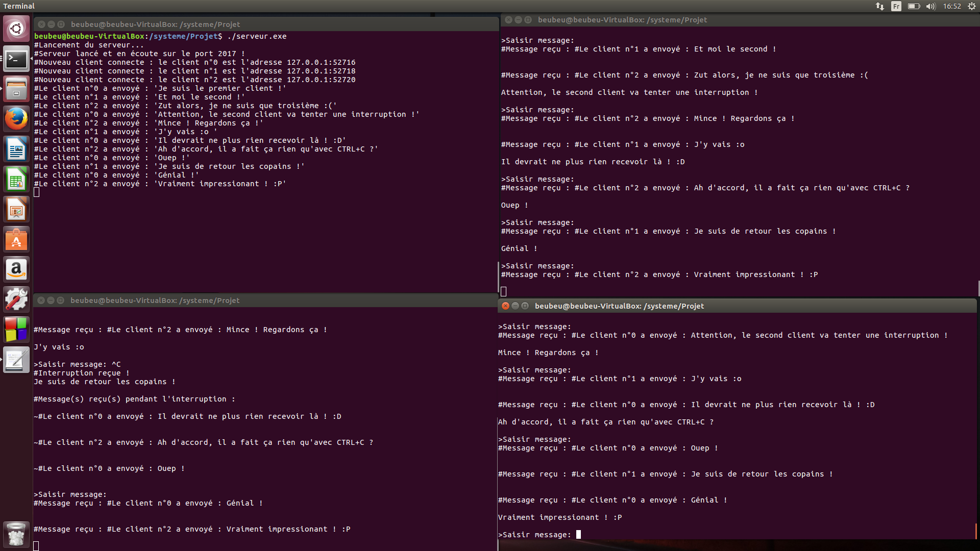Minimize the active bottom-right terminal window

pyautogui.click(x=515, y=306)
